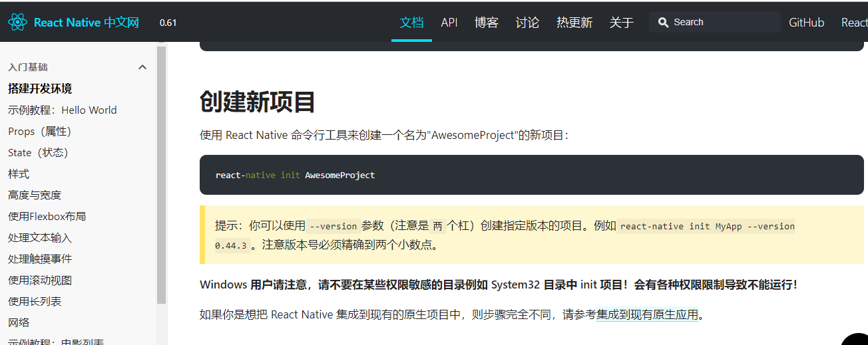868x345 pixels.
Task: Open the API menu item
Action: tap(449, 23)
